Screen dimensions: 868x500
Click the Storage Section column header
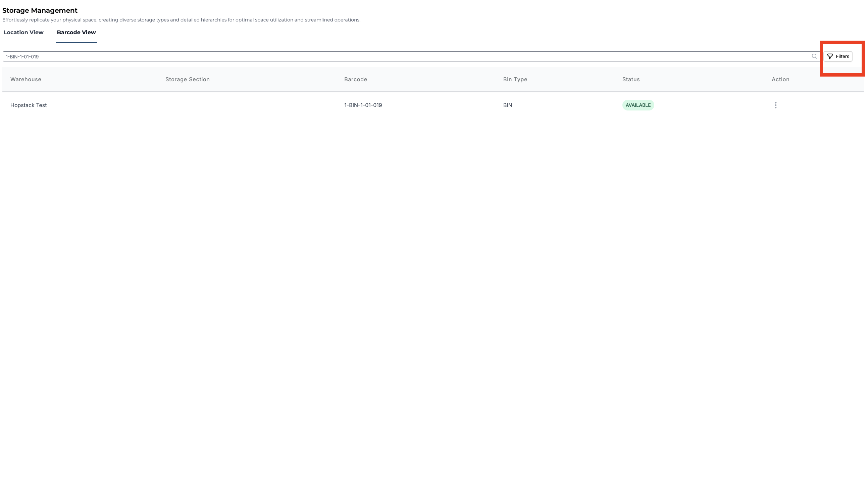click(188, 80)
